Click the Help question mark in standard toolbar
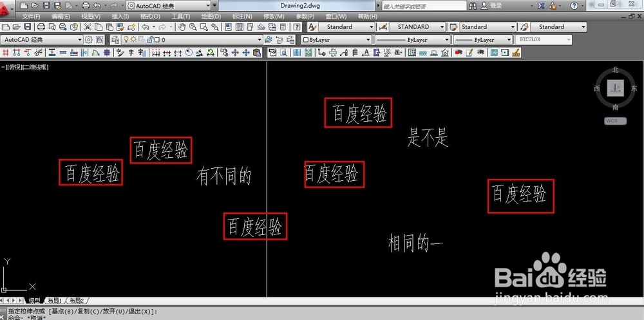 (x=296, y=27)
